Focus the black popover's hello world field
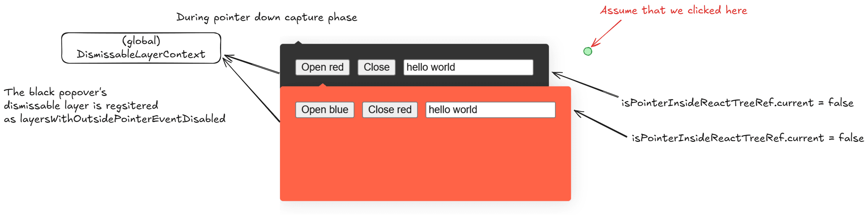Screen dimensions: 868x218 pos(468,67)
